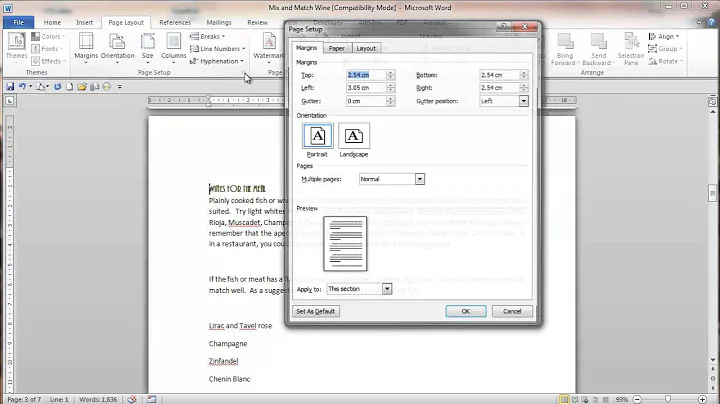Open the Selection Pane
The image size is (720, 404).
tap(631, 49)
